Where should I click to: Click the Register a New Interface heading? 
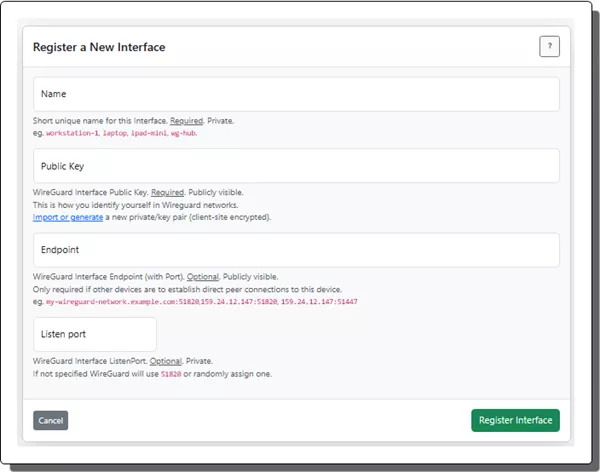coord(99,47)
